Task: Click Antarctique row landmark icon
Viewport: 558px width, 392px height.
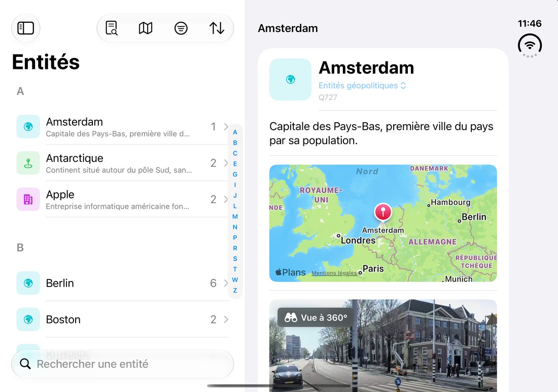Action: click(28, 163)
